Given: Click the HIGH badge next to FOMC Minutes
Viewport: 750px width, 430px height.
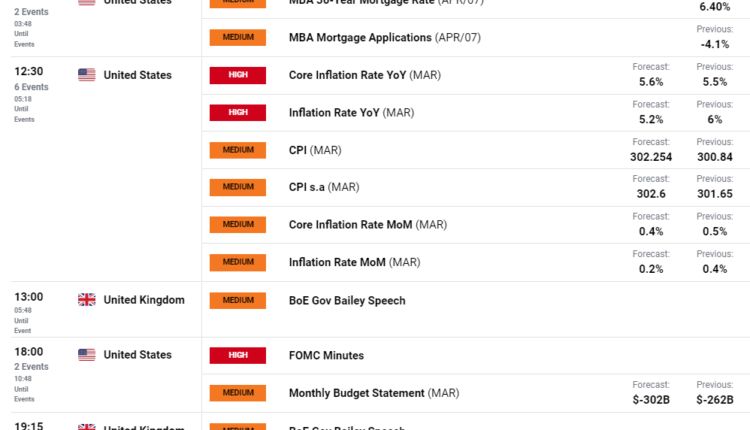Looking at the screenshot, I should pos(237,355).
